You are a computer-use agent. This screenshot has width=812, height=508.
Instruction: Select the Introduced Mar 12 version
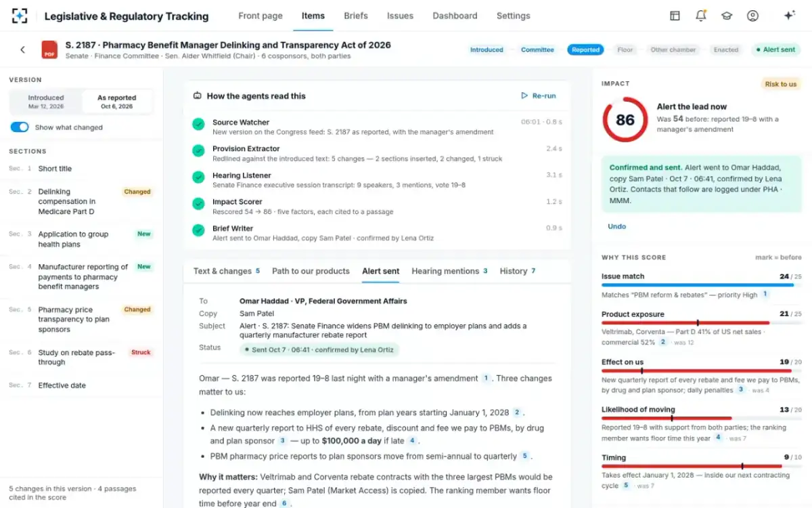pos(46,102)
